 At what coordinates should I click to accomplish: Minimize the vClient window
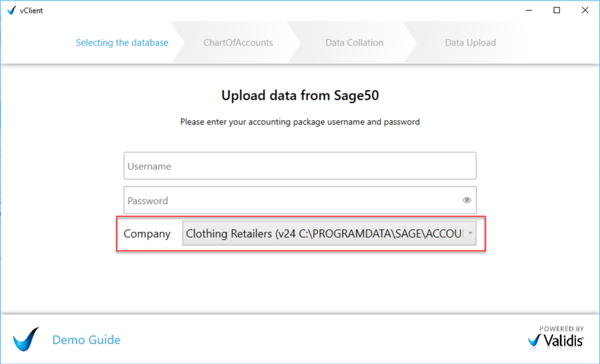529,10
